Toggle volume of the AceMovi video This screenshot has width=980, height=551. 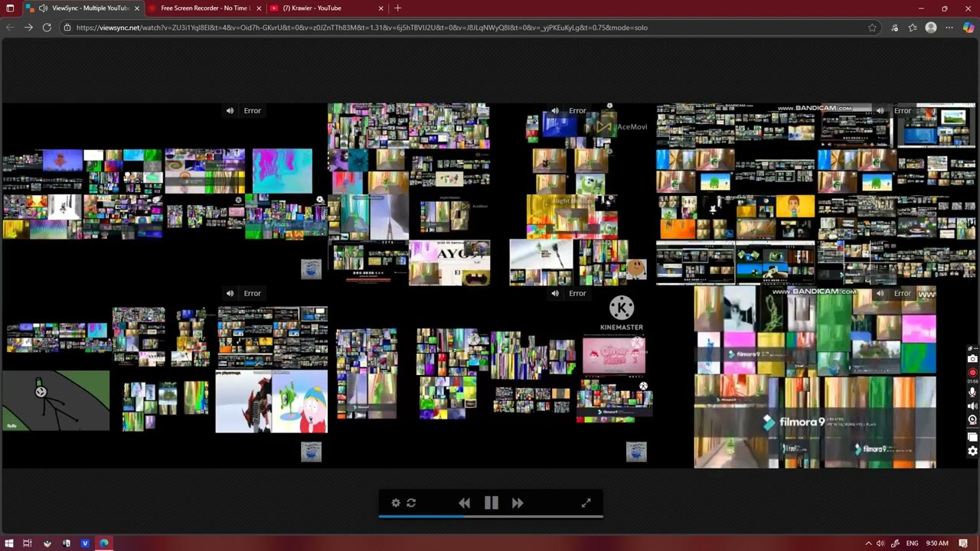pos(555,111)
